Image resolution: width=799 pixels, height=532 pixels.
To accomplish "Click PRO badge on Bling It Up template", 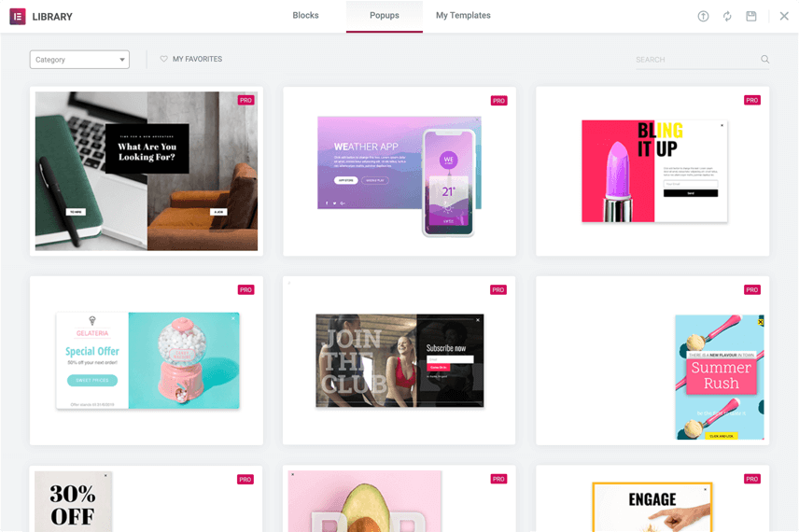I will [751, 101].
